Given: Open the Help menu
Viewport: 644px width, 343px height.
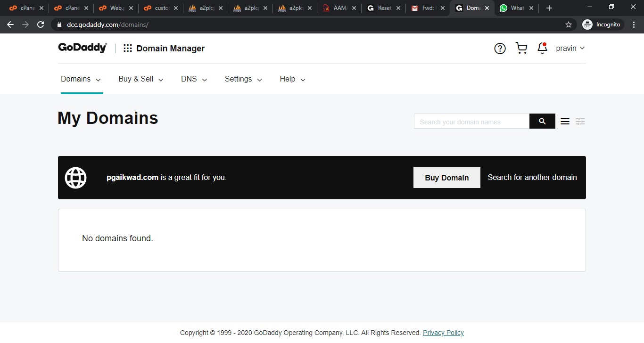Looking at the screenshot, I should pos(292,79).
